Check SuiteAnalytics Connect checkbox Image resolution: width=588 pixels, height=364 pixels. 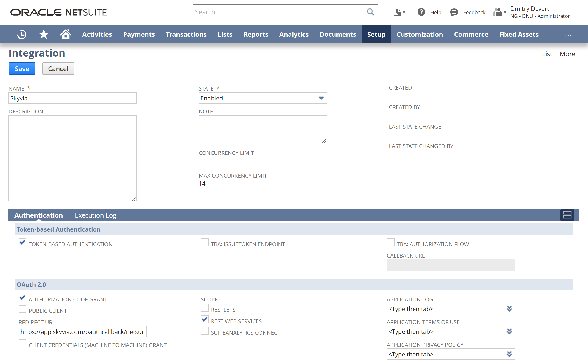point(204,331)
